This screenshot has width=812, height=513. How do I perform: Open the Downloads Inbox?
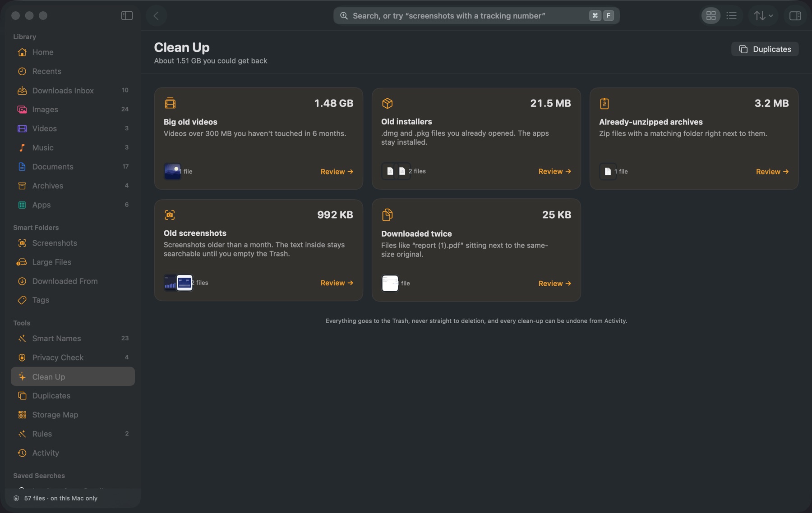[73, 91]
